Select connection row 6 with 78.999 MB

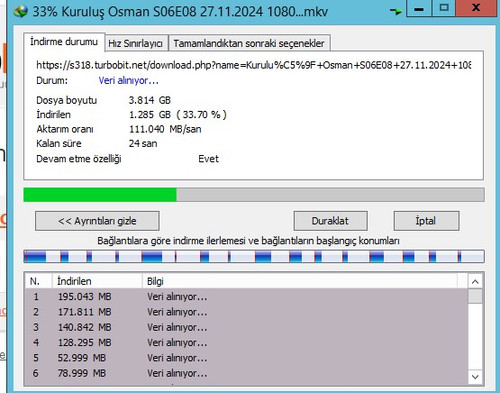(246, 373)
